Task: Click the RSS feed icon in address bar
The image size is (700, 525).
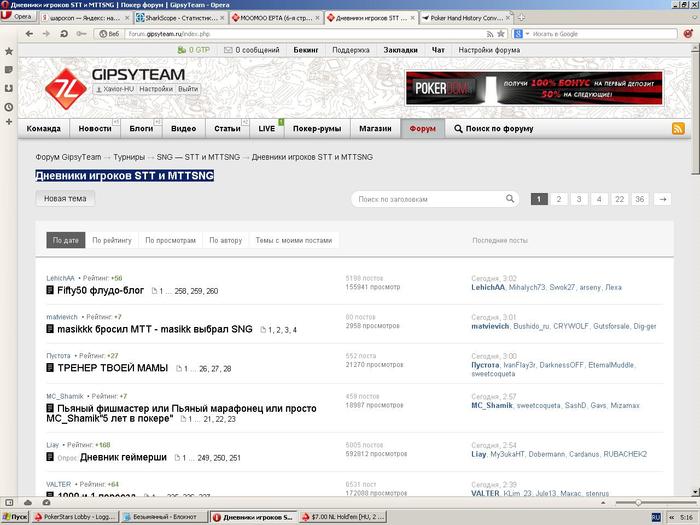Action: click(x=490, y=34)
